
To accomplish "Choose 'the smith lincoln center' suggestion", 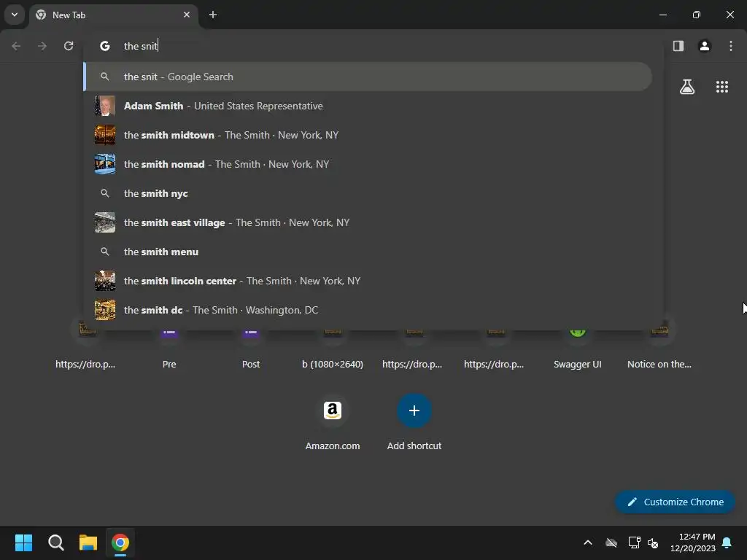I will click(x=368, y=281).
